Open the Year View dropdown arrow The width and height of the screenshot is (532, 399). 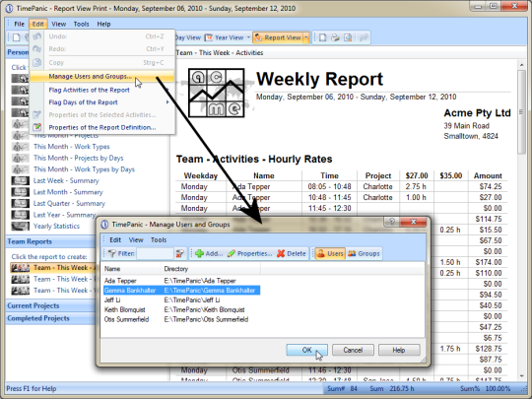(x=248, y=37)
